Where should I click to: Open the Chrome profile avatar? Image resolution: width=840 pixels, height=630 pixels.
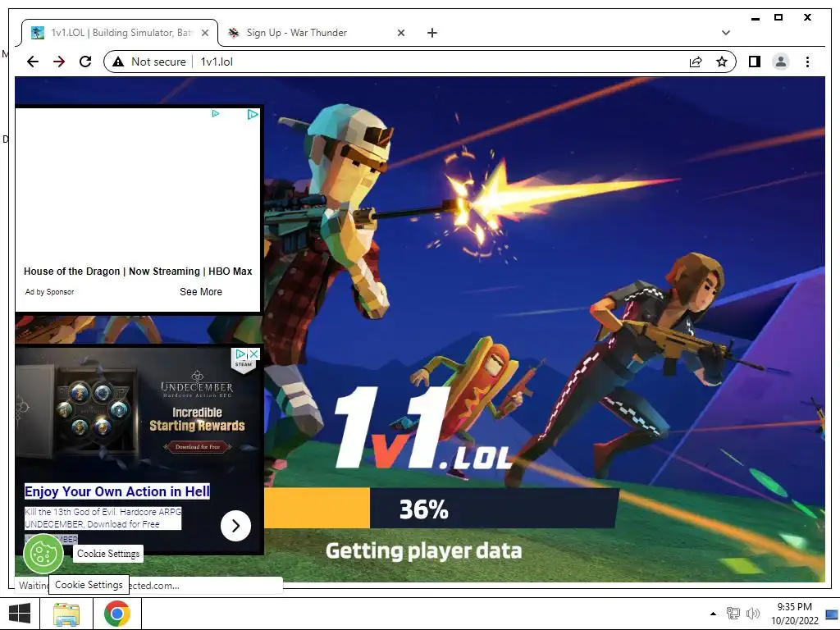click(781, 62)
